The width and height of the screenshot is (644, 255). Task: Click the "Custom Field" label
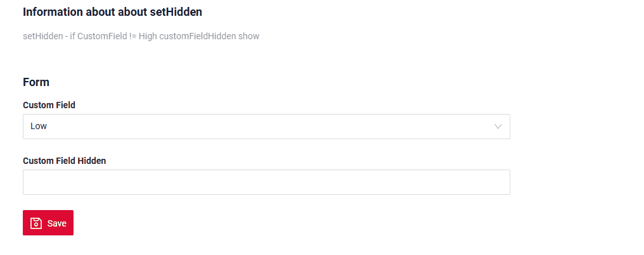pyautogui.click(x=49, y=105)
